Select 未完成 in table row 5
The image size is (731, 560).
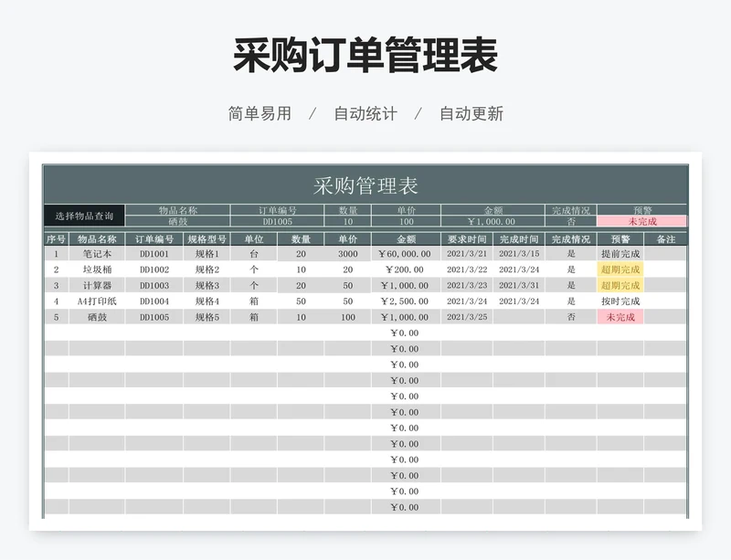pyautogui.click(x=620, y=317)
